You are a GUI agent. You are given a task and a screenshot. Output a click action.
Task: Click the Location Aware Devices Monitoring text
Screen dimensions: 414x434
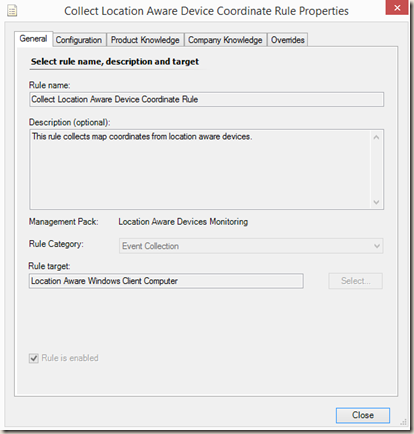(183, 222)
